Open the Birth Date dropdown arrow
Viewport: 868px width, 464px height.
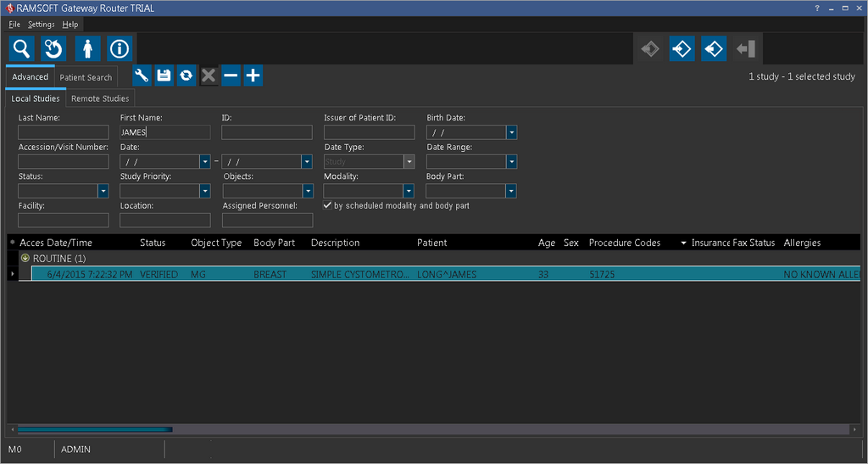tap(511, 132)
